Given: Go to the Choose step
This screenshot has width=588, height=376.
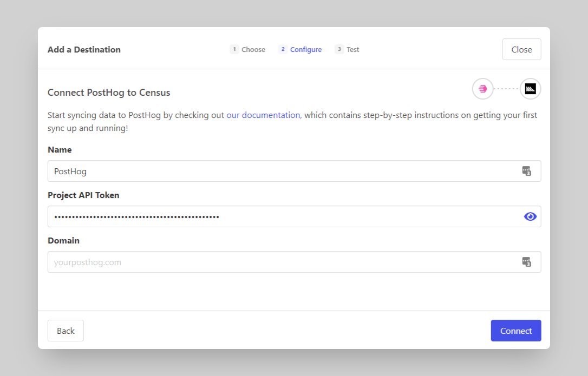Looking at the screenshot, I should [247, 50].
